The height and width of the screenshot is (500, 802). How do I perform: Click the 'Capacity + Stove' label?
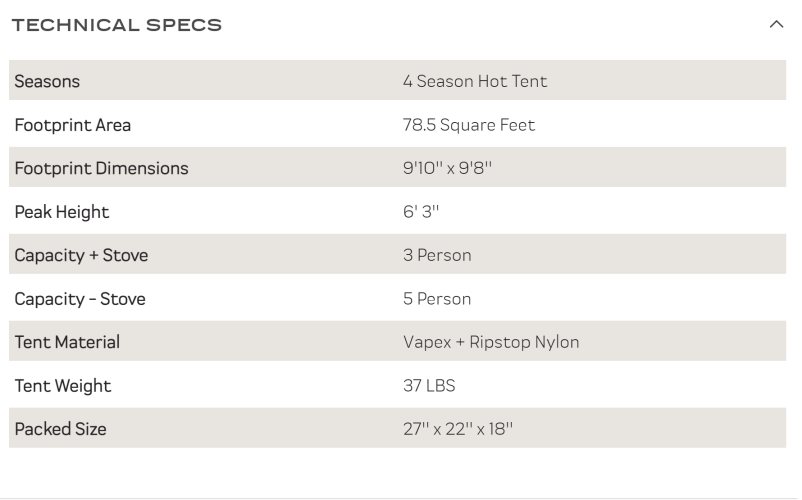(81, 255)
